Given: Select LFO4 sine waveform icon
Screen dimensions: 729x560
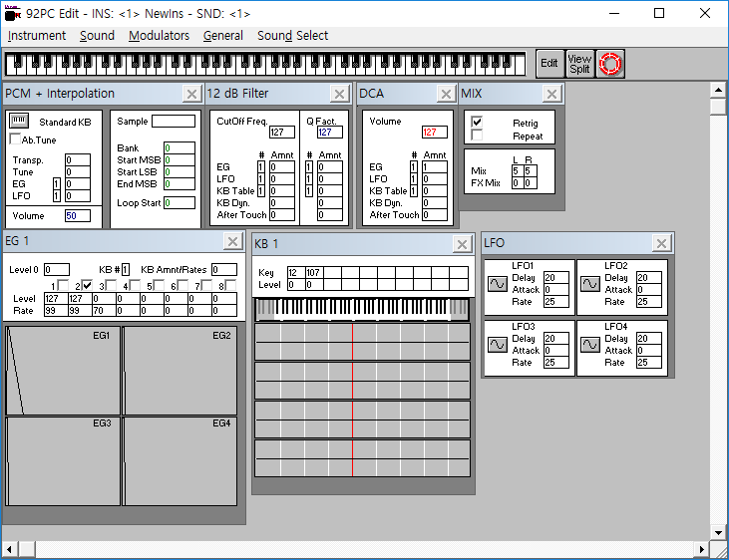Looking at the screenshot, I should (590, 345).
